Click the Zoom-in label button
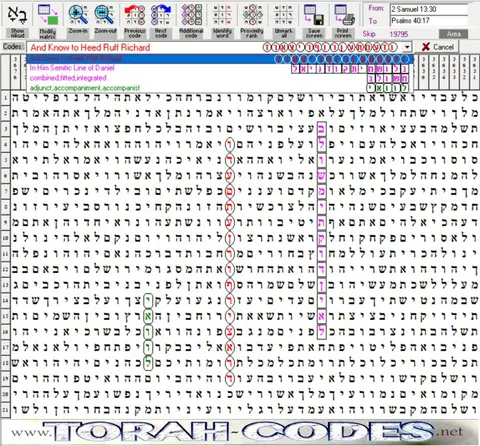The width and height of the screenshot is (480, 446). click(78, 31)
